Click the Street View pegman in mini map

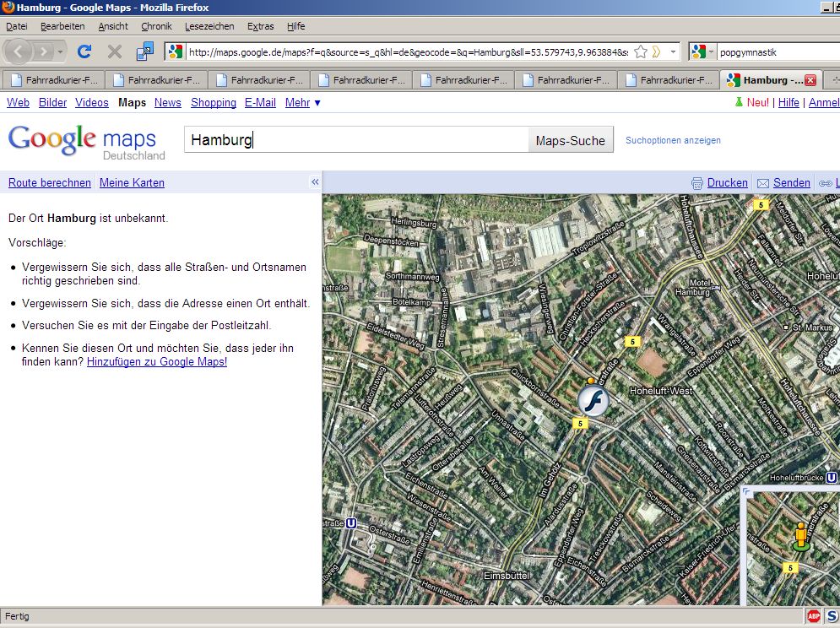click(800, 536)
